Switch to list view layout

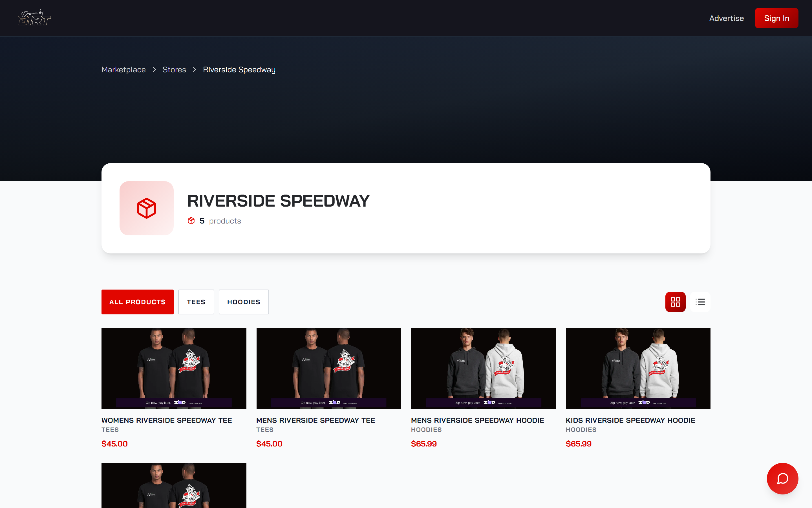click(x=700, y=302)
